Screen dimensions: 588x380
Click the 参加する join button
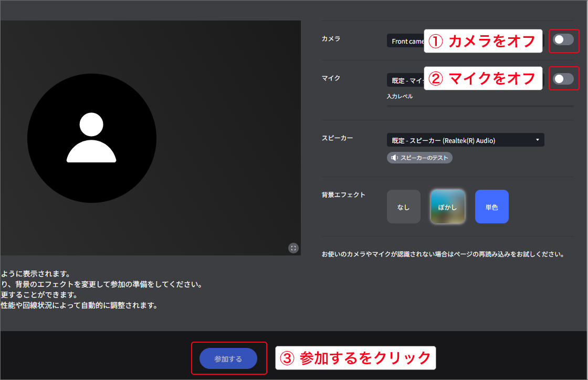coord(228,358)
